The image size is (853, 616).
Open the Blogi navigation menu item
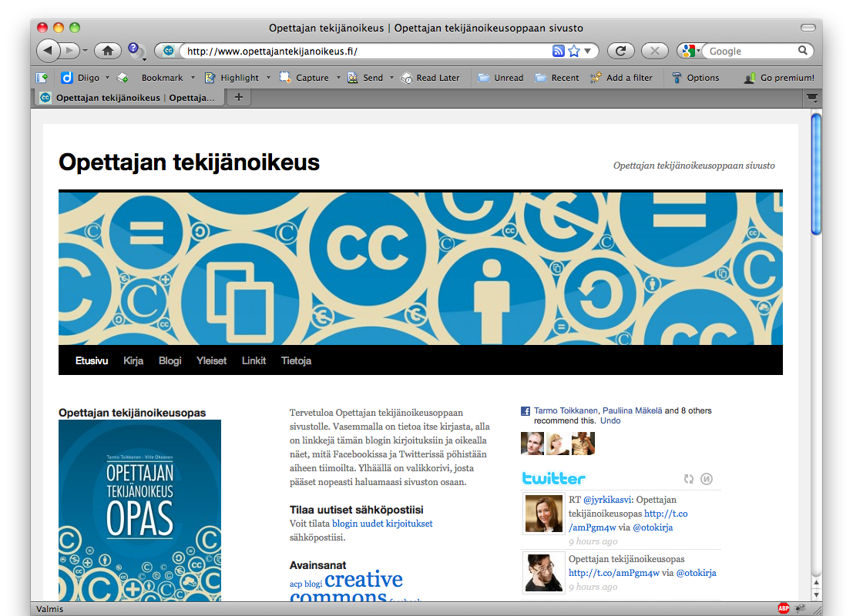pyautogui.click(x=170, y=360)
